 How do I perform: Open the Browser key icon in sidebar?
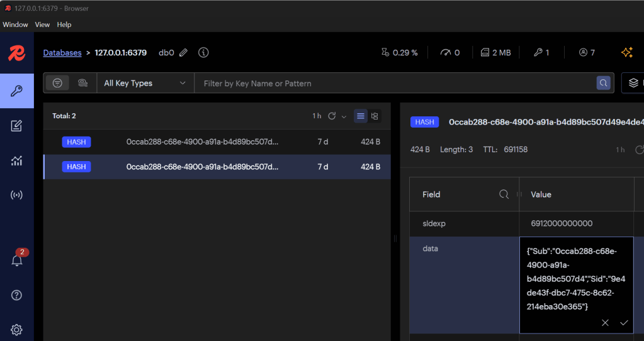coord(17,91)
